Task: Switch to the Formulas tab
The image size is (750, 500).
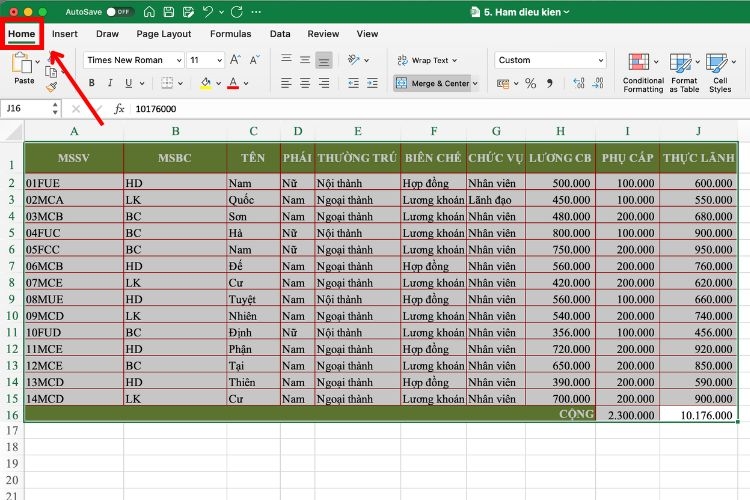Action: [x=231, y=34]
